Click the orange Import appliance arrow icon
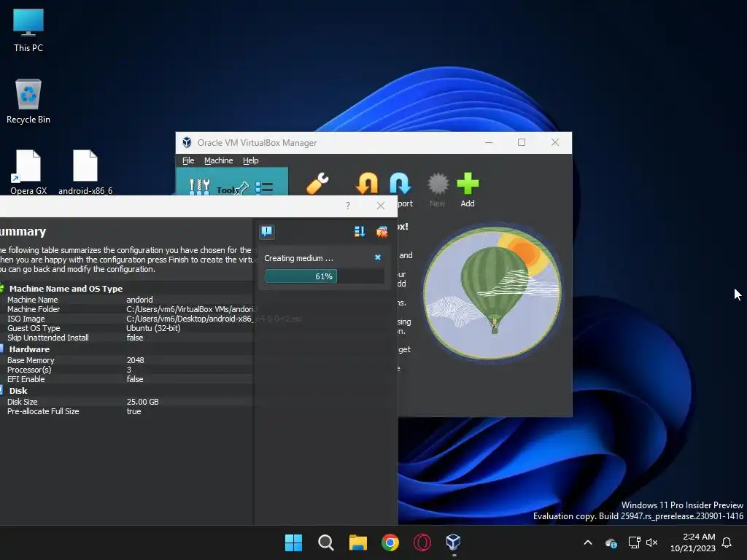Image resolution: width=747 pixels, height=560 pixels. pyautogui.click(x=367, y=184)
